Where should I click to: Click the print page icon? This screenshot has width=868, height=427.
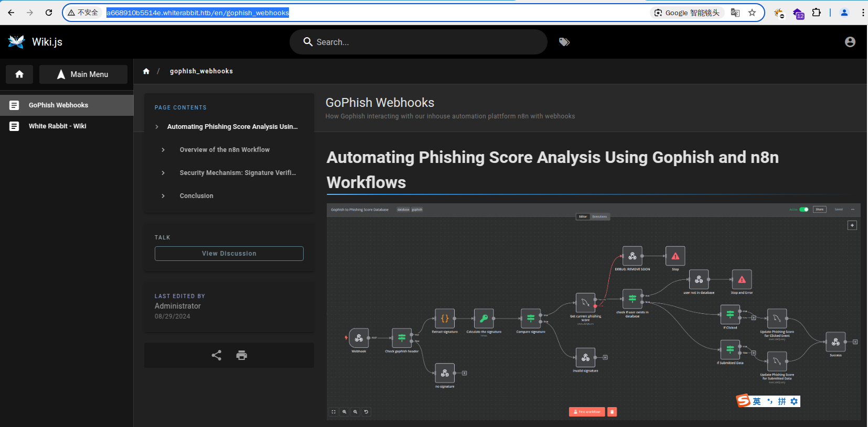(x=242, y=355)
